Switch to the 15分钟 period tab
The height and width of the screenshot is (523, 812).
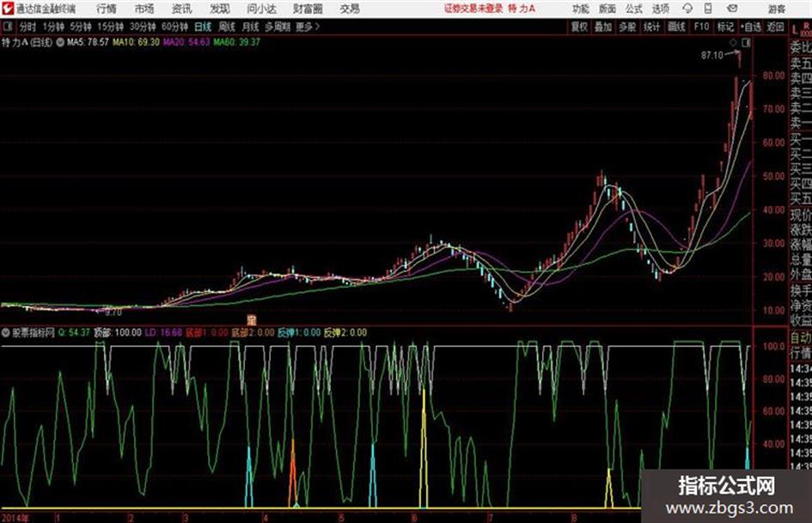click(x=110, y=27)
